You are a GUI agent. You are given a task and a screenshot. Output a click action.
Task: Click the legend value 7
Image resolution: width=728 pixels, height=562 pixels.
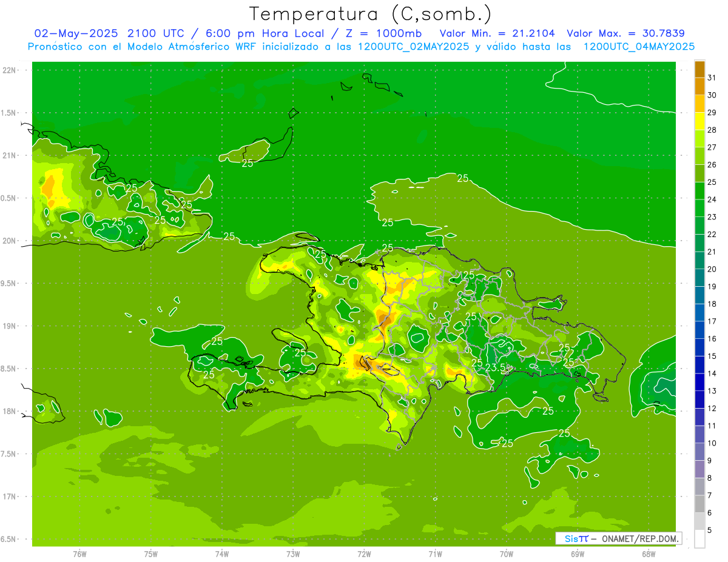coord(710,496)
